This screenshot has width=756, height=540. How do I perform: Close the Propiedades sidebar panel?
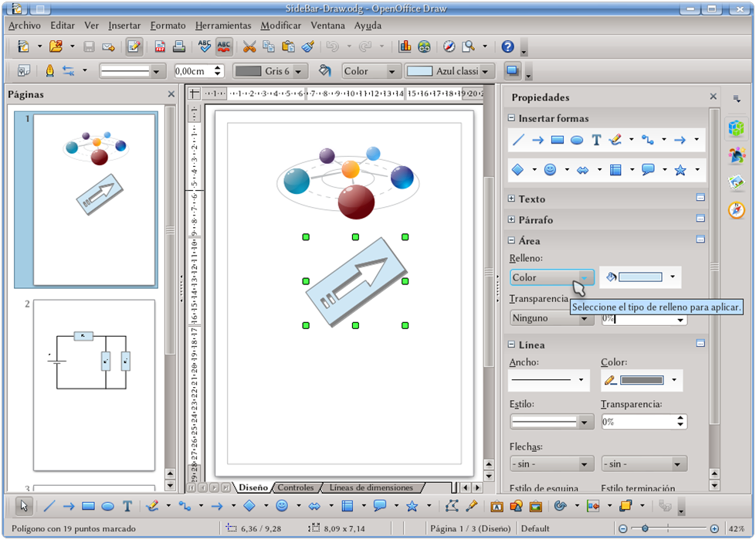713,97
